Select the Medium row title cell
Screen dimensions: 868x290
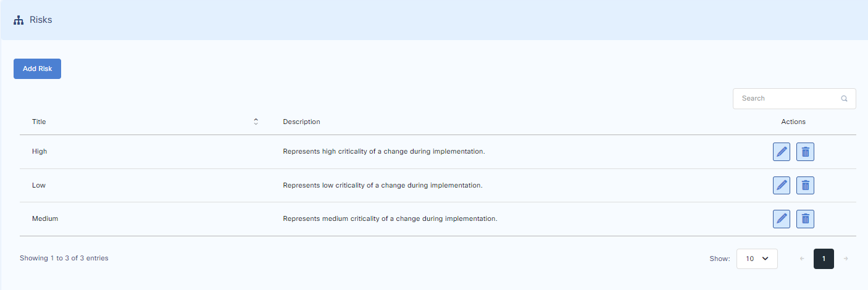[45, 218]
